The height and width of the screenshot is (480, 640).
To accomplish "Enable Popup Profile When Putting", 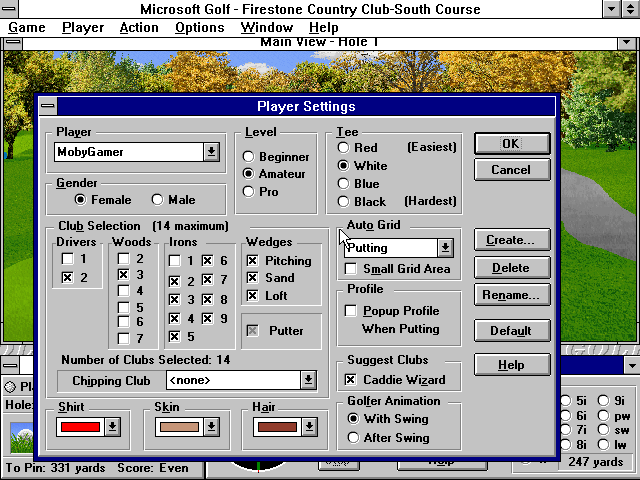I will click(x=351, y=311).
